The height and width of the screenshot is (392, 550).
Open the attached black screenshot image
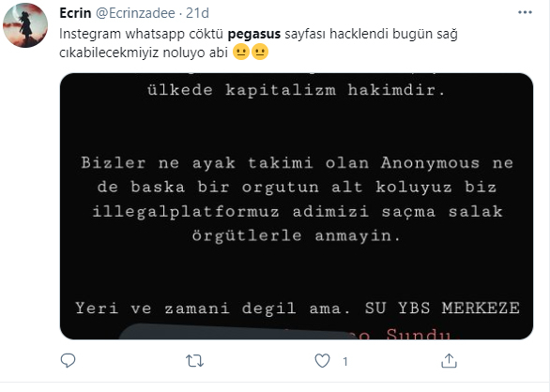pyautogui.click(x=297, y=206)
